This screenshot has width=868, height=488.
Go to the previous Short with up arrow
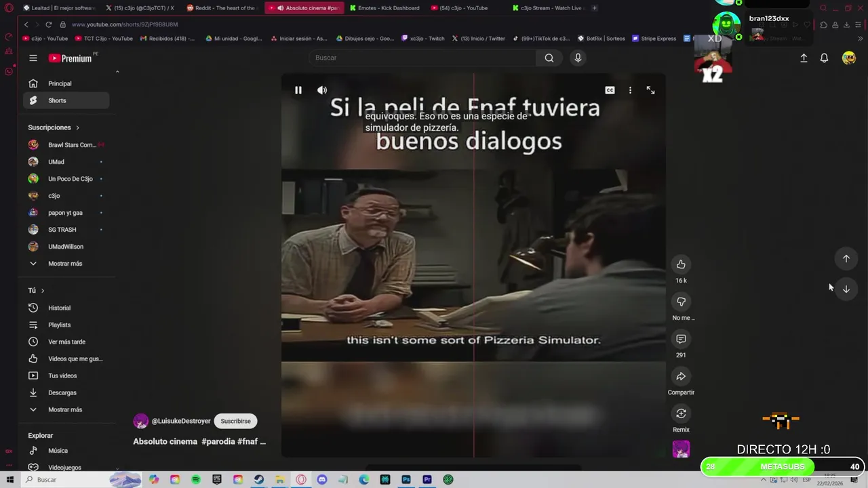coord(846,258)
